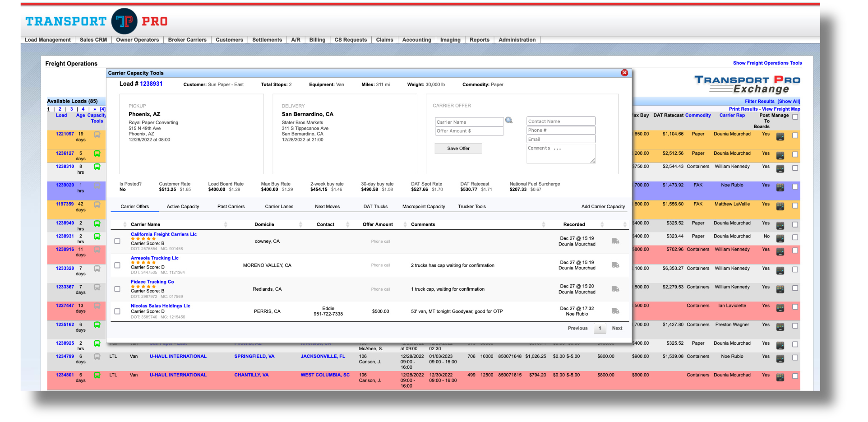Switch to the Past Carriers tab

[231, 207]
